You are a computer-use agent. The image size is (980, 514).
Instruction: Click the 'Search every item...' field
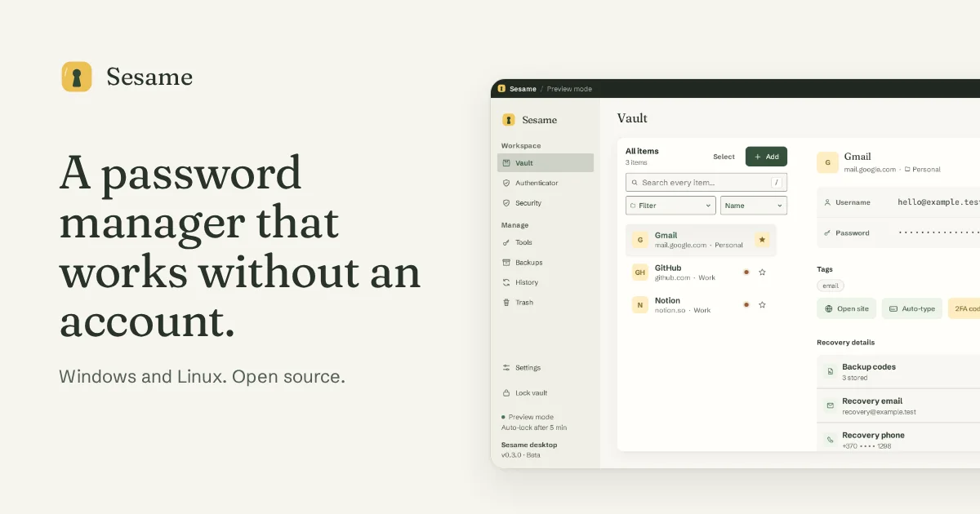pyautogui.click(x=706, y=183)
